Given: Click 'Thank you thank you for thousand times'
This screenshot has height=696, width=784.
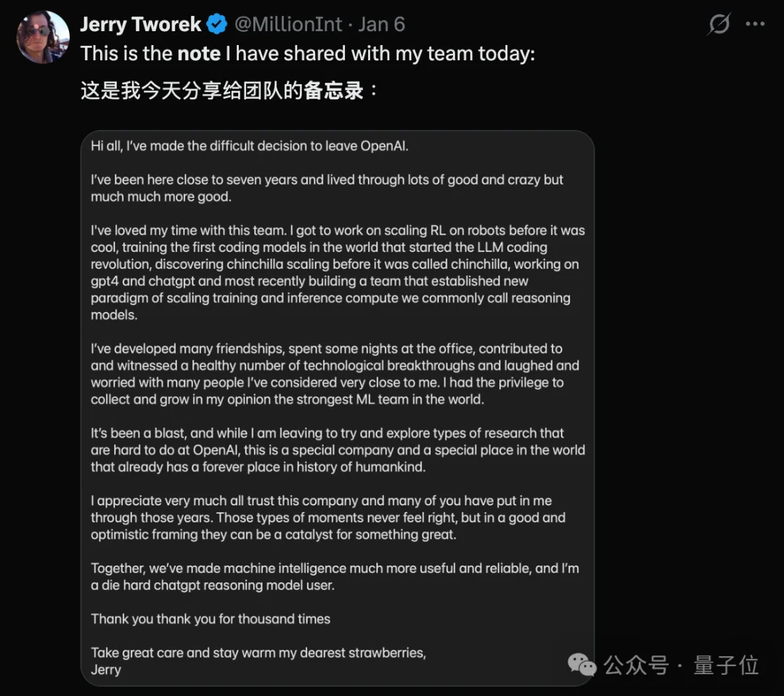Looking at the screenshot, I should 211,619.
